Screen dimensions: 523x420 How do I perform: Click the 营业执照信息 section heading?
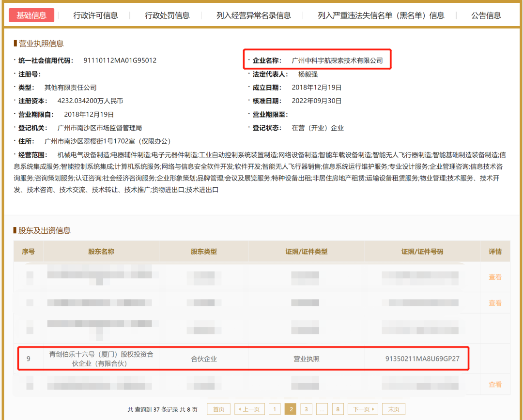point(41,44)
